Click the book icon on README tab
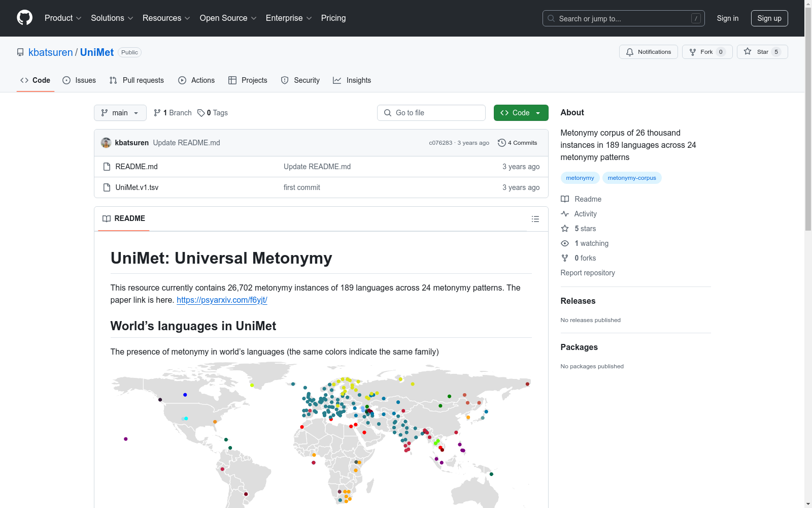The image size is (812, 508). pyautogui.click(x=107, y=218)
